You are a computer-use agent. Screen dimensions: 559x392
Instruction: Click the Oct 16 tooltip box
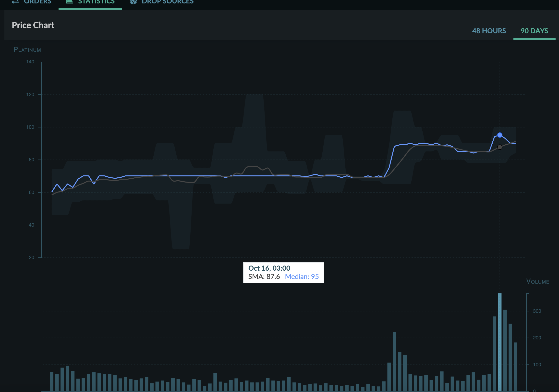(x=283, y=272)
